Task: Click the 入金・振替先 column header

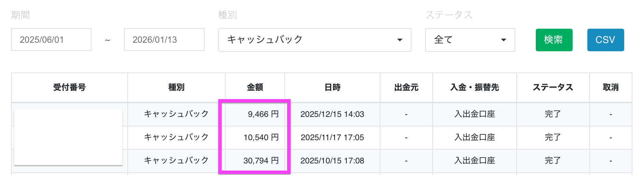Action: click(474, 87)
